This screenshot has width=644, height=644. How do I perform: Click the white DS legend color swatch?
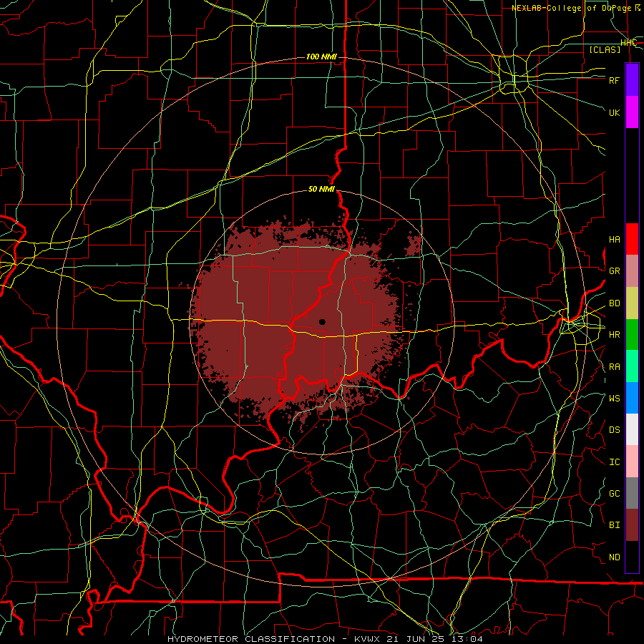[x=632, y=429]
